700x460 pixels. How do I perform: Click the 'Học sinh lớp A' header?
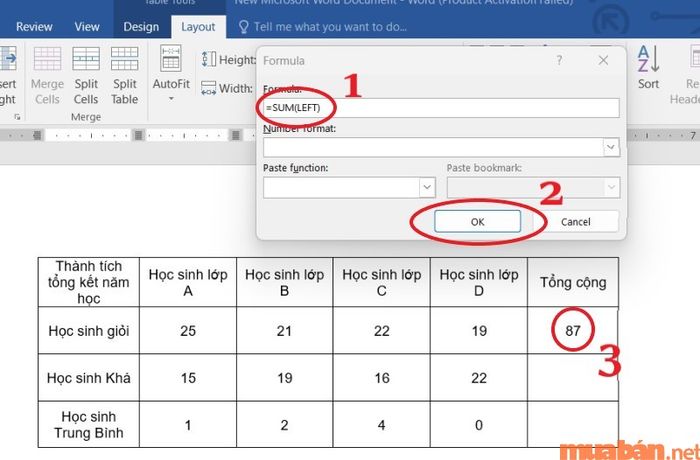click(x=188, y=283)
